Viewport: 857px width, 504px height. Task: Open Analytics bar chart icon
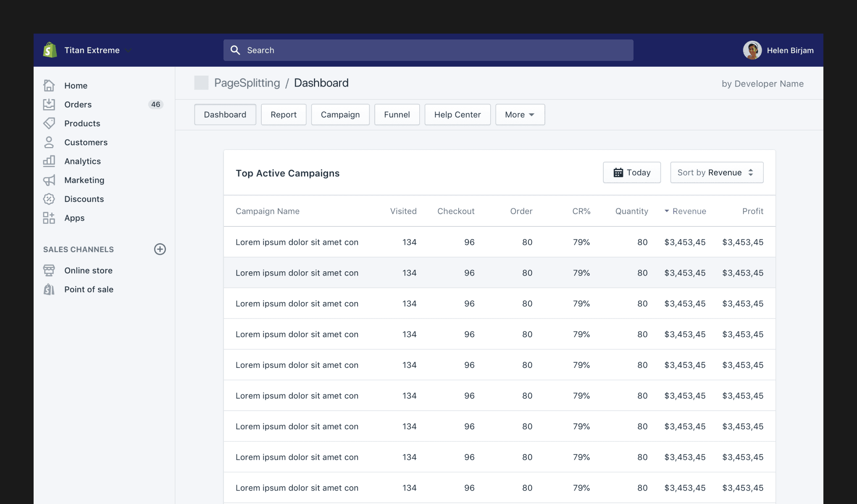point(49,161)
